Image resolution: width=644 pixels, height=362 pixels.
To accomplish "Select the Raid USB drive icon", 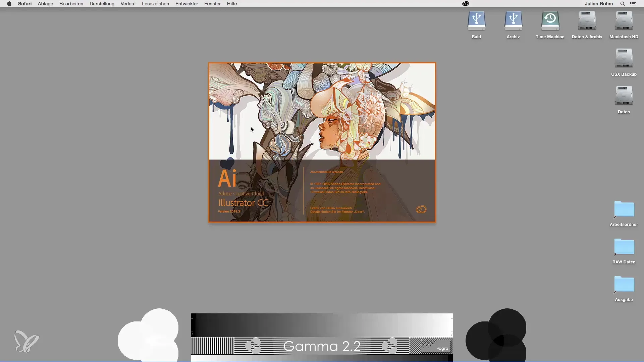I will pyautogui.click(x=476, y=21).
